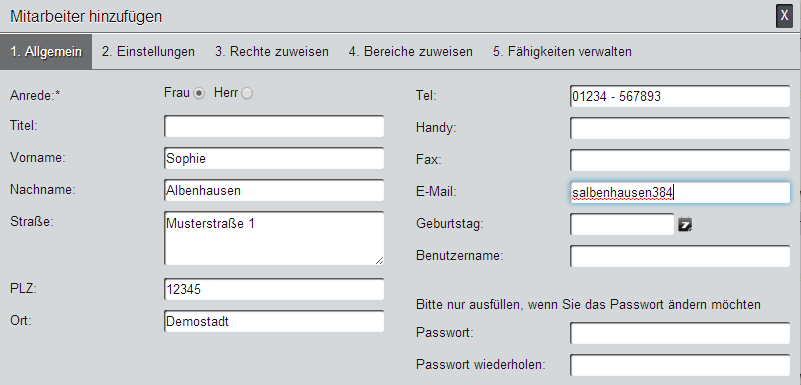
Task: Click the Nachname field with Albenhausen
Action: tap(274, 190)
